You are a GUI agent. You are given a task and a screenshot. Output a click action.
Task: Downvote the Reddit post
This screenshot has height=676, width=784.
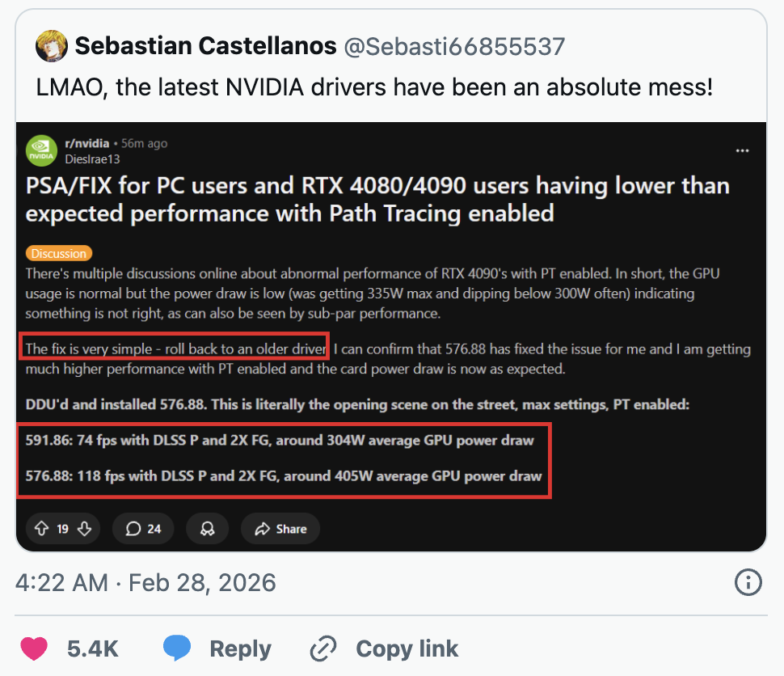coord(83,529)
